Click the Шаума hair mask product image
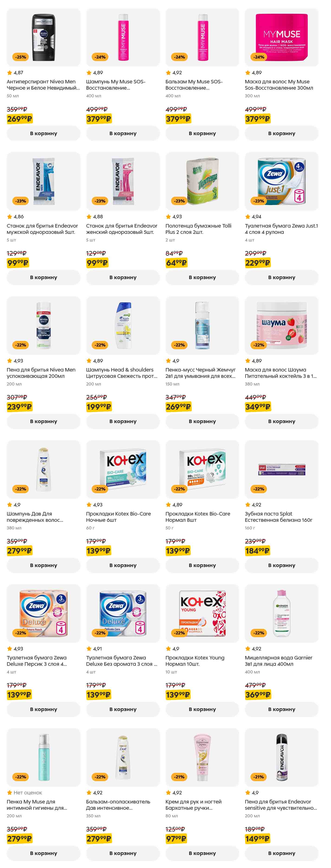 282,325
